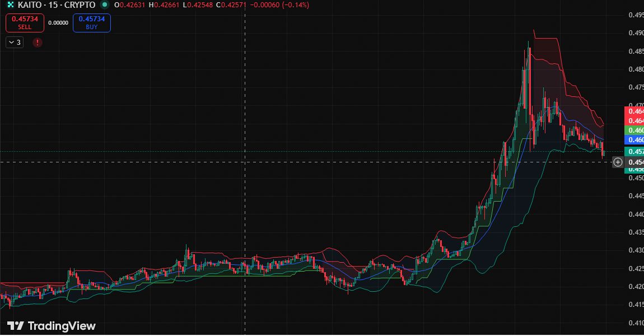This screenshot has width=644, height=336.
Task: Click the plus button on the crosshair price line
Action: point(618,162)
